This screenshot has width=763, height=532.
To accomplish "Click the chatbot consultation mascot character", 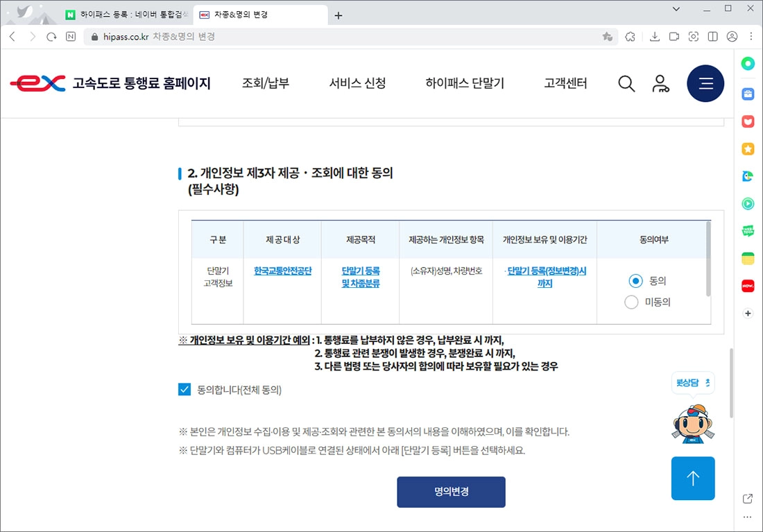I will (693, 424).
